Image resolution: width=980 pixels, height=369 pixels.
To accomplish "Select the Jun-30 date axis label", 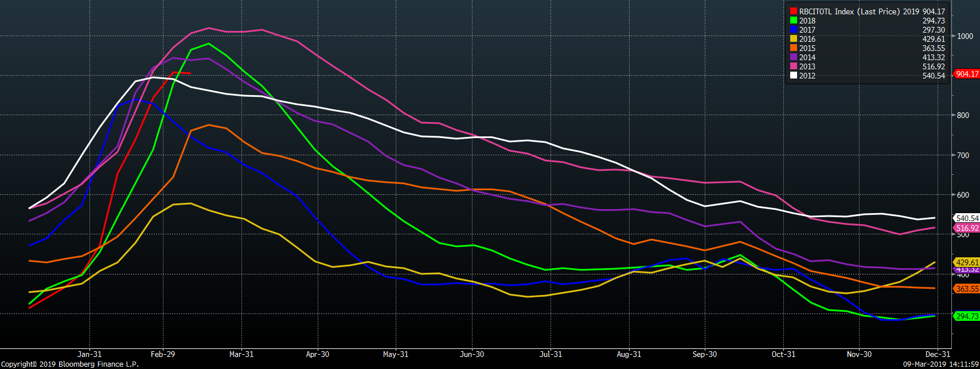I will click(x=472, y=354).
